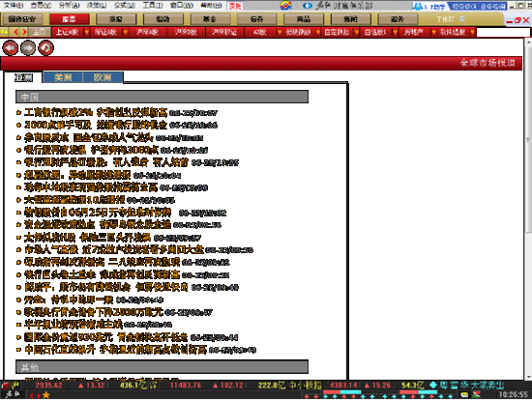The image size is (532, 400).
Task: Reload the page with the round refresh icon
Action: click(x=45, y=47)
